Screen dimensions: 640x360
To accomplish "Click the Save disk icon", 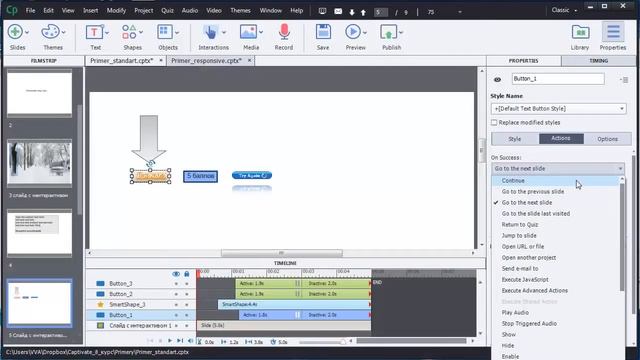I will 323,32.
